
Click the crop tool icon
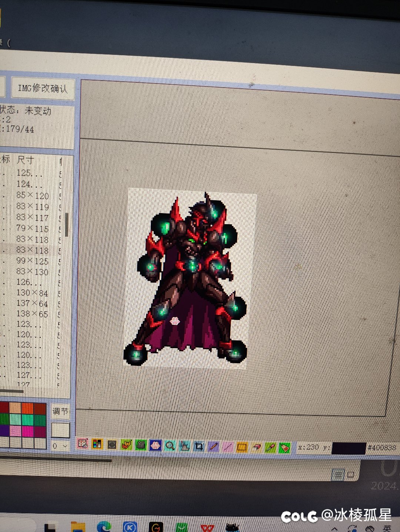point(199,446)
